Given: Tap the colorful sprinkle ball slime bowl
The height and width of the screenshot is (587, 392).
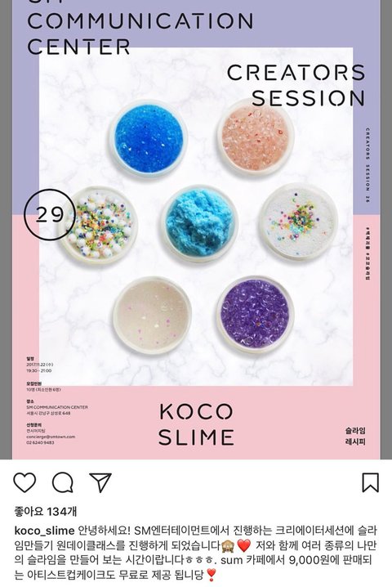Looking at the screenshot, I should [x=99, y=225].
